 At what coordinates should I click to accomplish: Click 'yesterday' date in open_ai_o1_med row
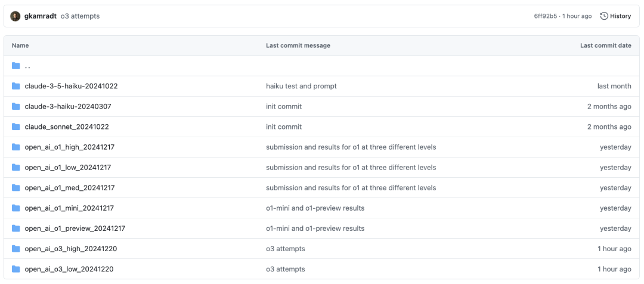pos(615,187)
